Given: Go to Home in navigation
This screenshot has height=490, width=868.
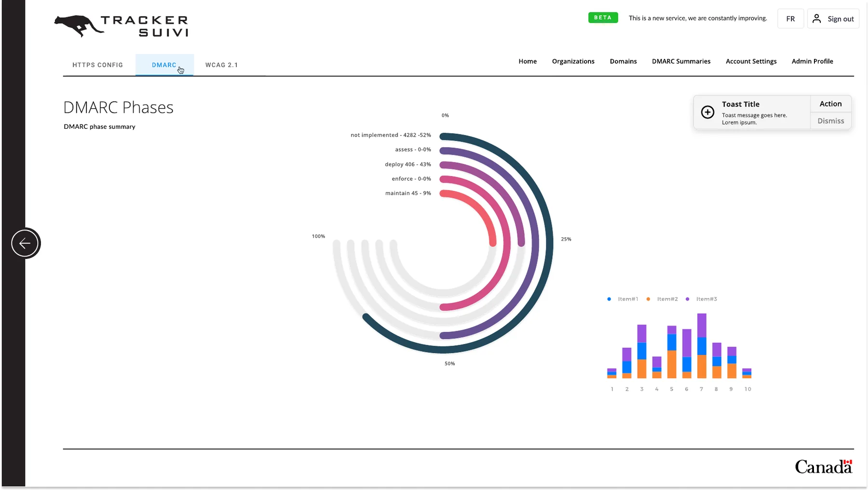Looking at the screenshot, I should (528, 61).
